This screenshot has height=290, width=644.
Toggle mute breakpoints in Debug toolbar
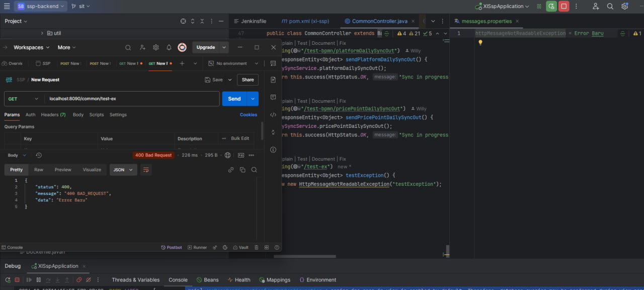pos(89,280)
